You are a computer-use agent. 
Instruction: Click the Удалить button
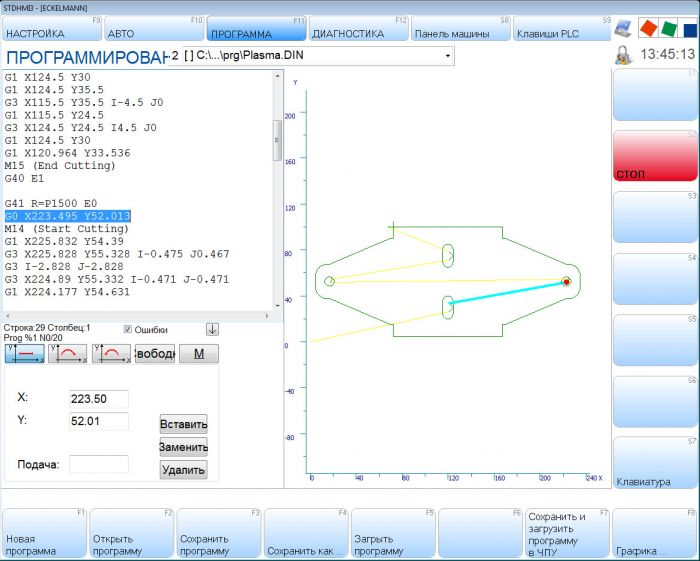[x=183, y=469]
